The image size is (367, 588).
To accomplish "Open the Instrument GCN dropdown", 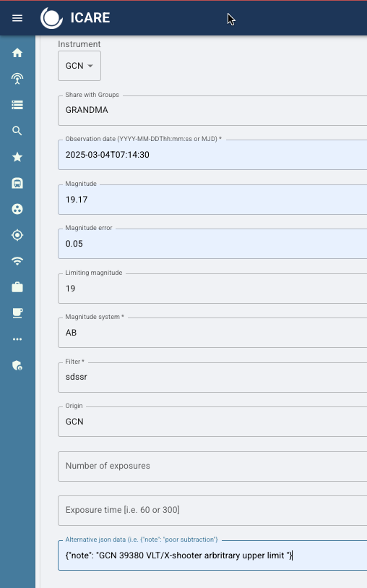I will tap(79, 66).
